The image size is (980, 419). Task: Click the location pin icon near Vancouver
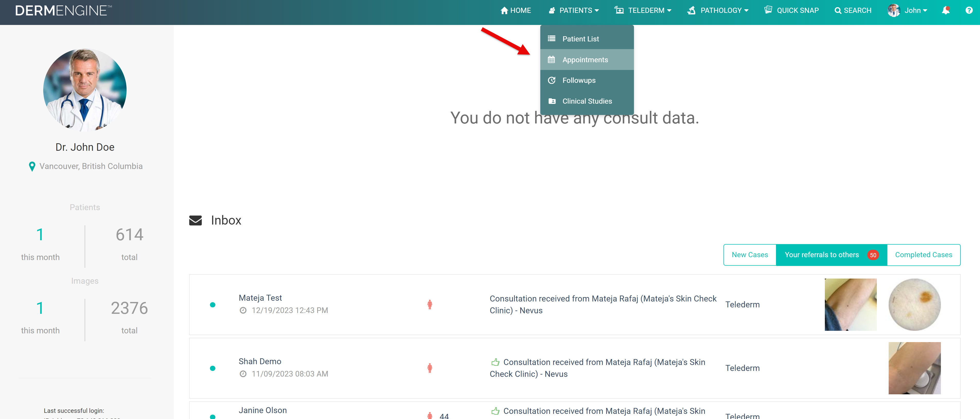tap(32, 166)
